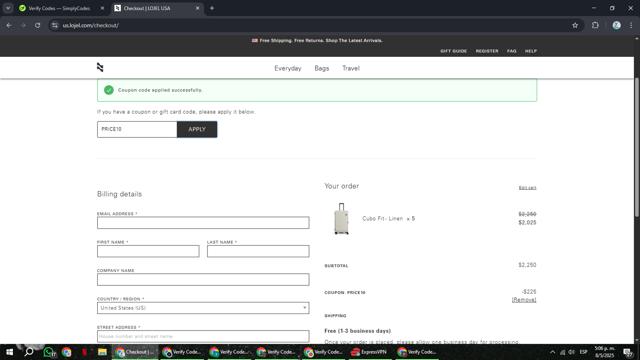
Task: Open WhatsApp from the taskbar
Action: tap(49, 352)
